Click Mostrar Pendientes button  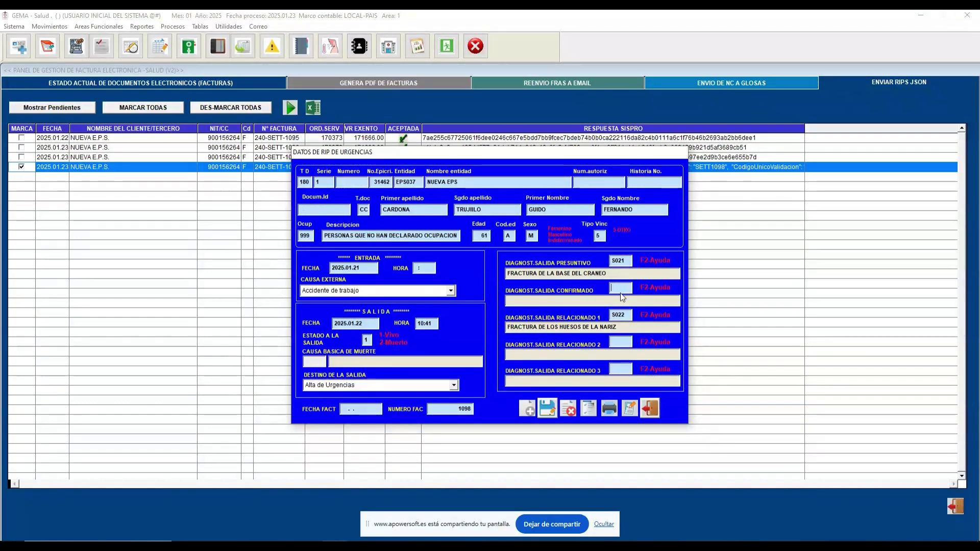pos(52,108)
